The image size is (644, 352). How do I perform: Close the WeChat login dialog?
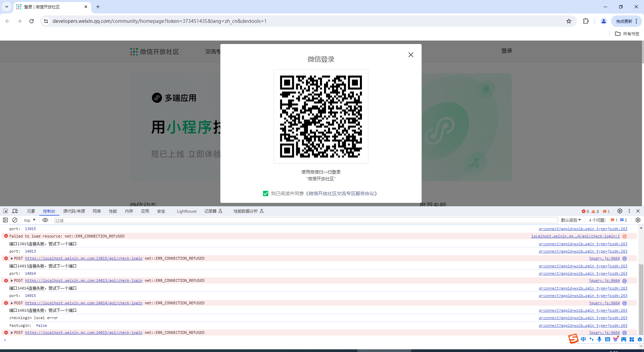click(411, 55)
